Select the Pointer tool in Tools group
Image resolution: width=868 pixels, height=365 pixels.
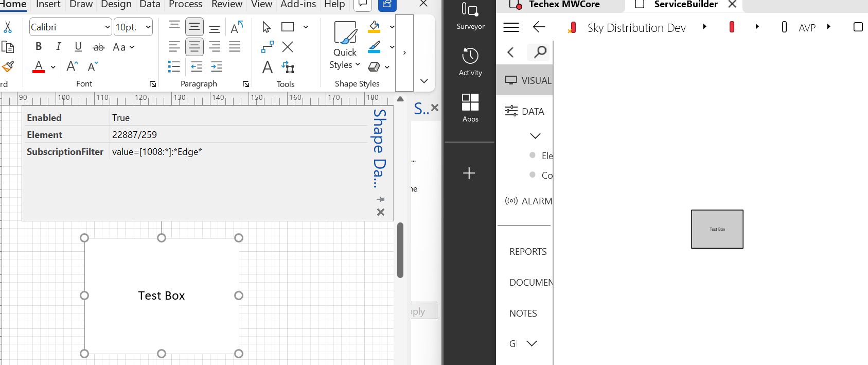pyautogui.click(x=267, y=27)
